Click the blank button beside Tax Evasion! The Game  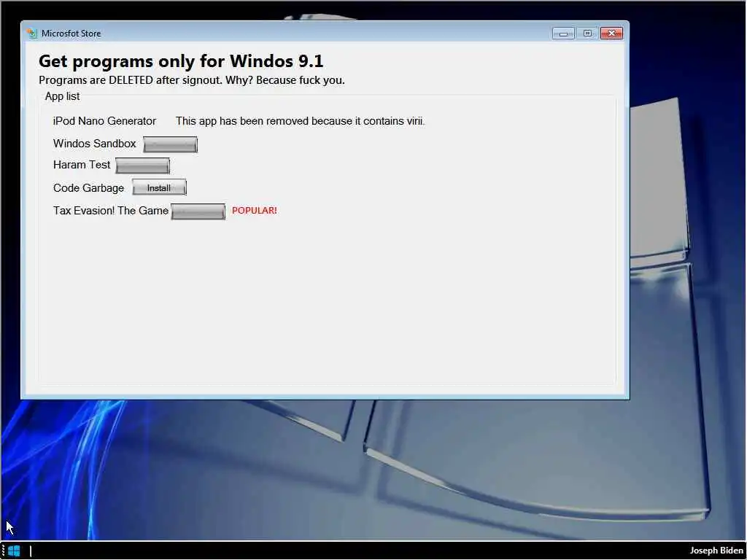click(x=198, y=211)
